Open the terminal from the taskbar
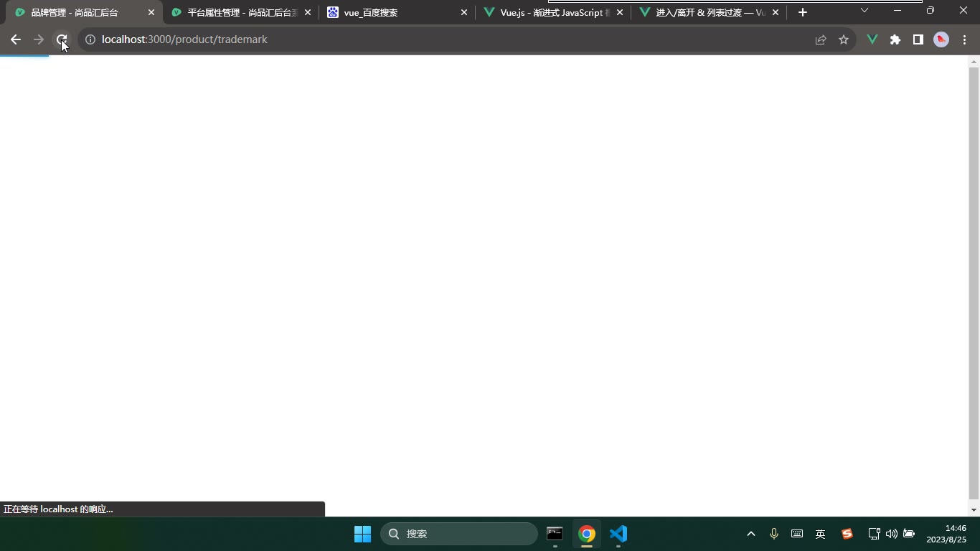Image resolution: width=980 pixels, height=551 pixels. pos(555,534)
